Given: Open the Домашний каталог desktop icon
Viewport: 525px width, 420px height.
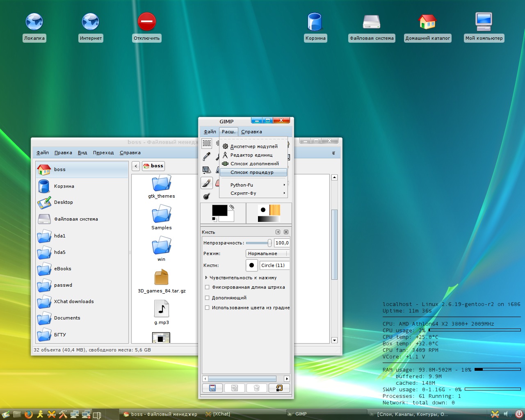Looking at the screenshot, I should pyautogui.click(x=428, y=27).
